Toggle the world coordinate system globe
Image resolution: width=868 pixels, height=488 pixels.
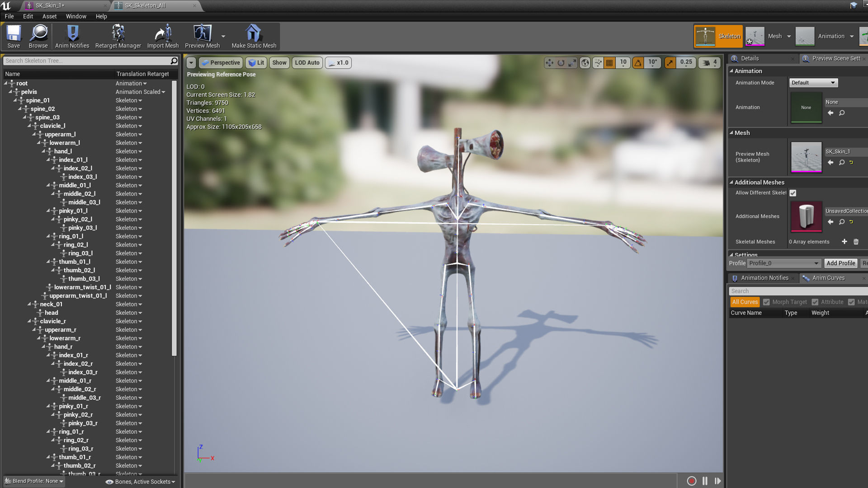click(x=585, y=63)
